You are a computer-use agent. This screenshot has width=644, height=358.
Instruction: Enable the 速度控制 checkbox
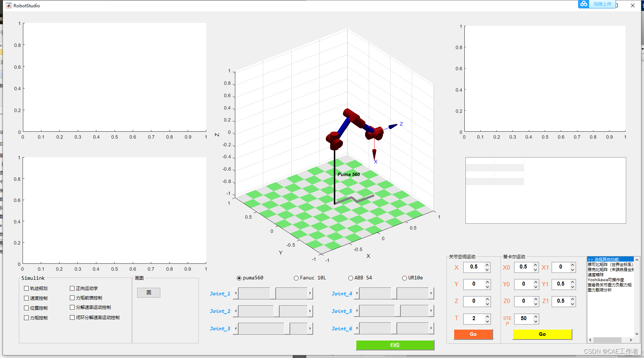[26, 298]
